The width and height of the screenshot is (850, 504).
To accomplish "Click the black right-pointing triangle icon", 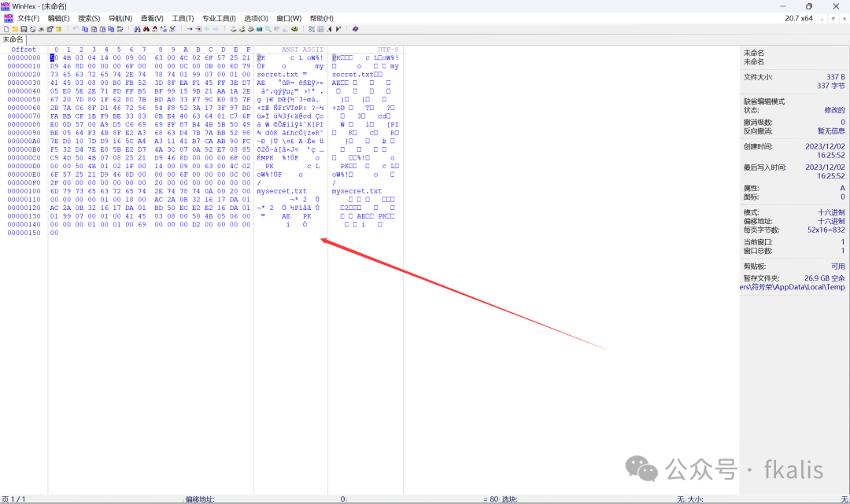I will (338, 29).
